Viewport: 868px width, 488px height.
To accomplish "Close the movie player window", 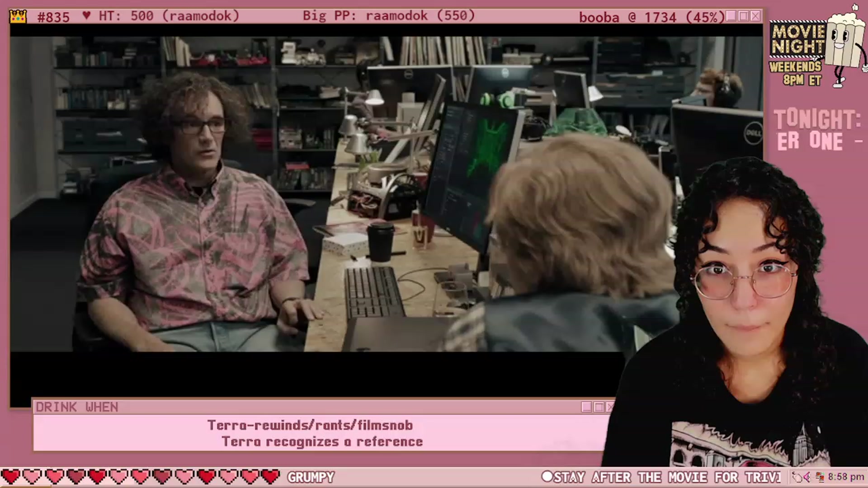I will pyautogui.click(x=755, y=16).
